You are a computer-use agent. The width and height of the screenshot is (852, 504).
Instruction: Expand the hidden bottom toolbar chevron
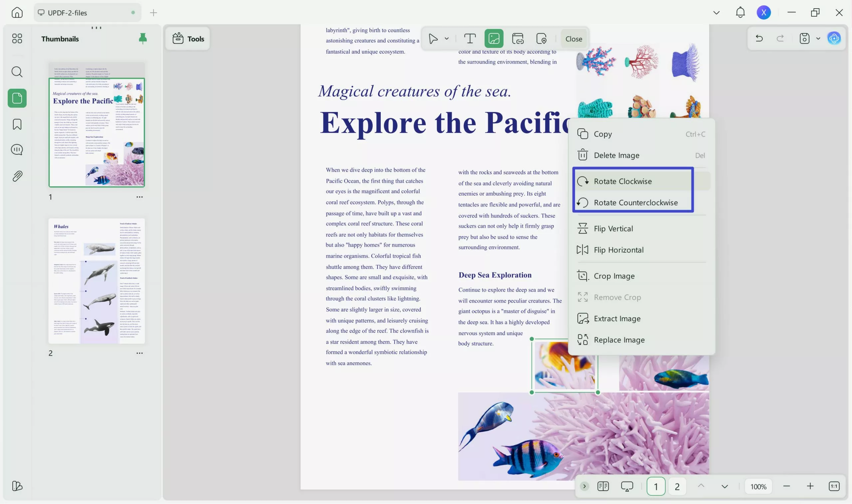tap(584, 486)
